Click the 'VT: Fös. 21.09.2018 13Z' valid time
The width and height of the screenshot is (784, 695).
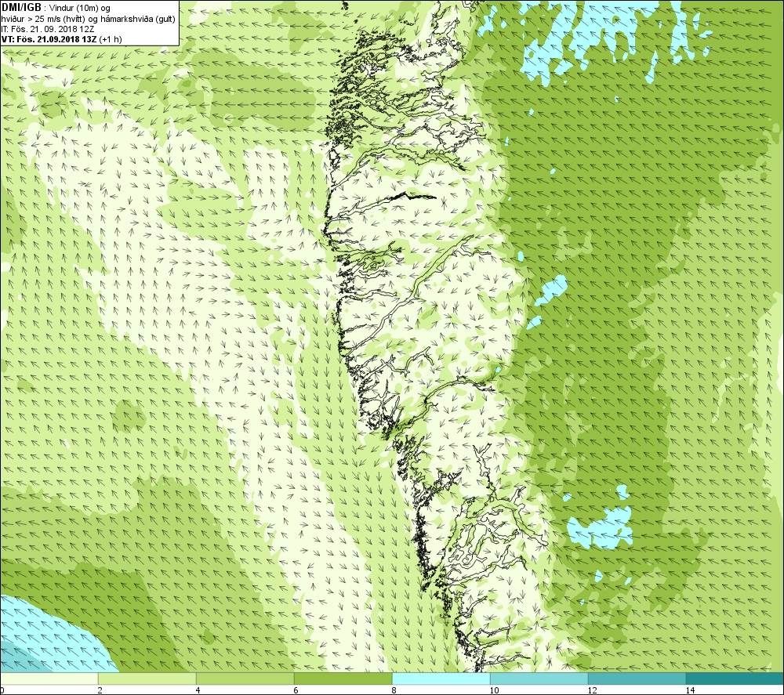pyautogui.click(x=49, y=39)
